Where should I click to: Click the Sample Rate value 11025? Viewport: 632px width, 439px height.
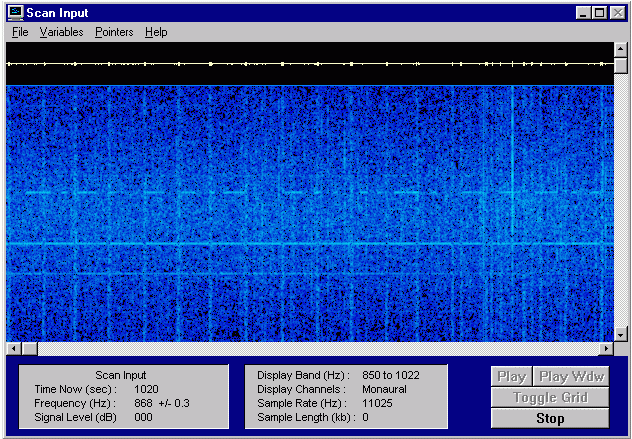pyautogui.click(x=377, y=403)
